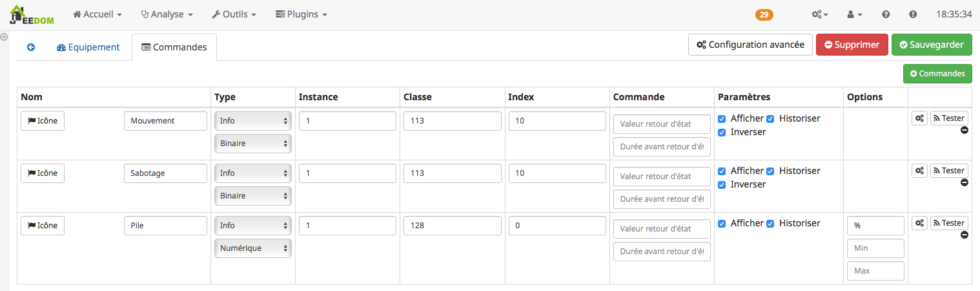Open the Plugins menu

(301, 14)
